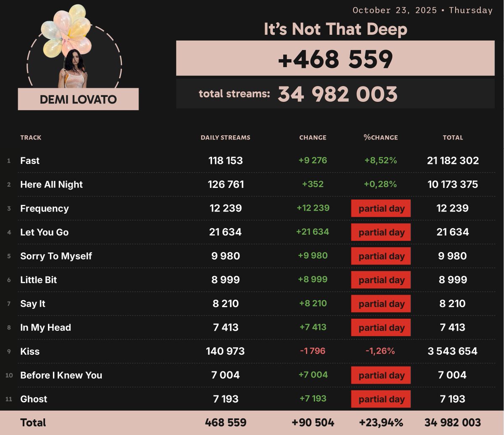Image resolution: width=504 pixels, height=435 pixels.
Task: Click the Demi Lovato artist photo
Action: [x=73, y=46]
